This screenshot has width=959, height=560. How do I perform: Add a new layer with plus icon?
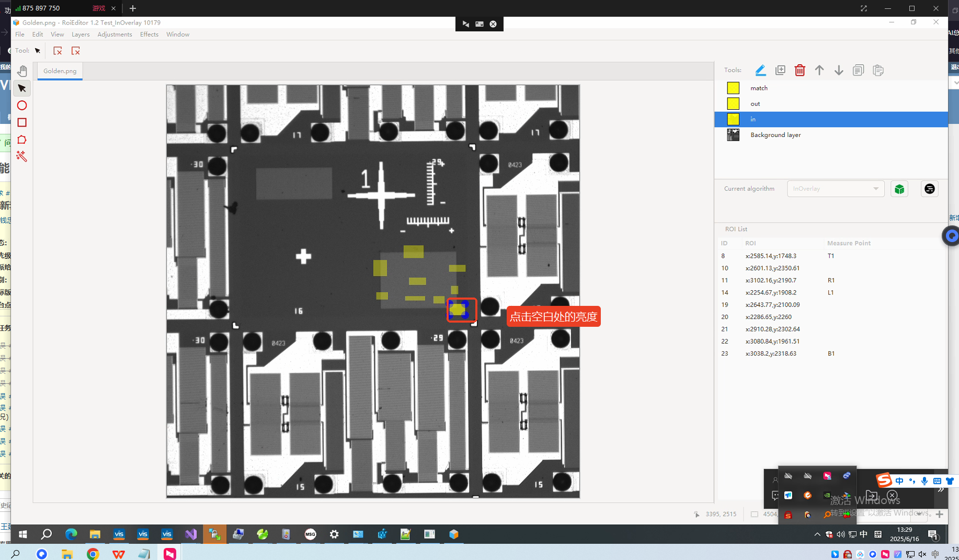780,70
